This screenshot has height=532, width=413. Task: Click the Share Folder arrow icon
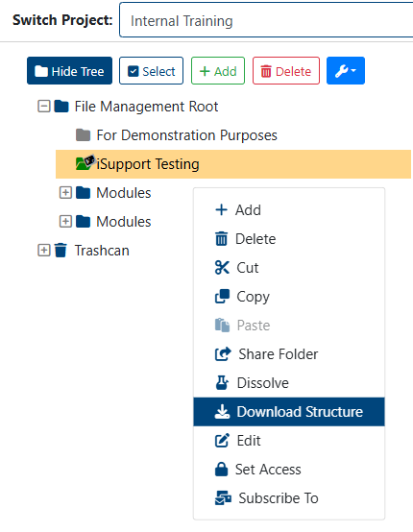[223, 354]
